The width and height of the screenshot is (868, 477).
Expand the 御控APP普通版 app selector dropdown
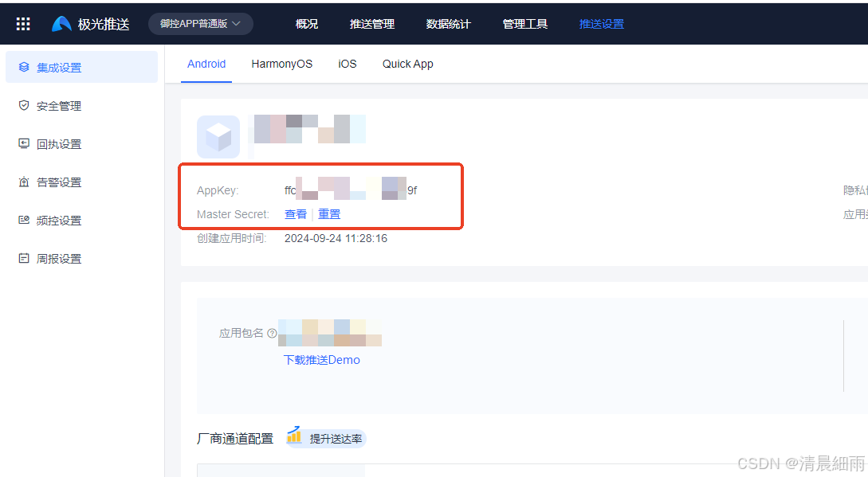click(200, 24)
